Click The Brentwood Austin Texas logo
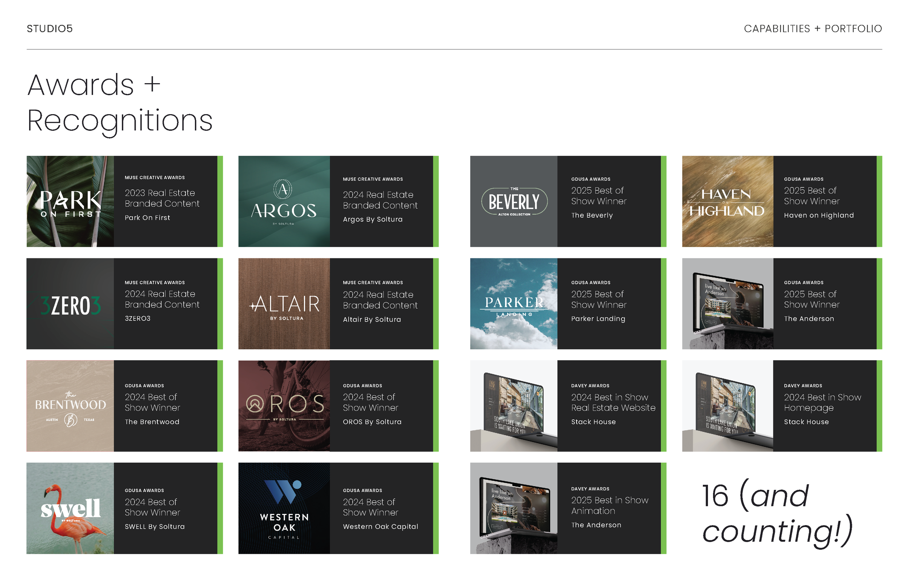 pyautogui.click(x=70, y=406)
